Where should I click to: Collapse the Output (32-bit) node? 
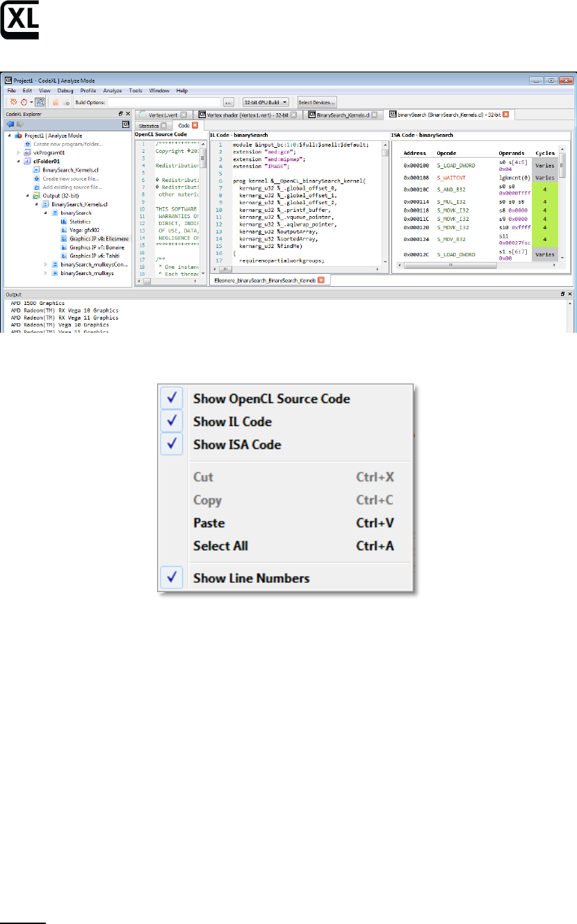[27, 196]
